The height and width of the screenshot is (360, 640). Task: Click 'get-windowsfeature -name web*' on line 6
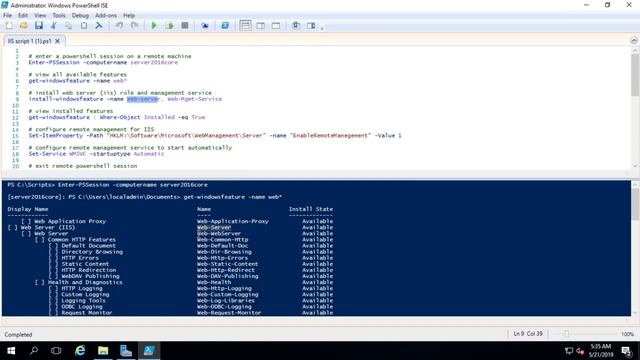(78, 81)
